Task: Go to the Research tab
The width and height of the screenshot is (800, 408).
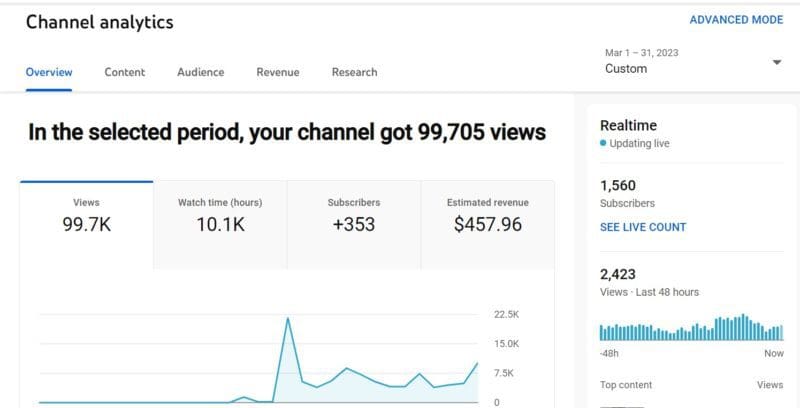Action: click(355, 72)
